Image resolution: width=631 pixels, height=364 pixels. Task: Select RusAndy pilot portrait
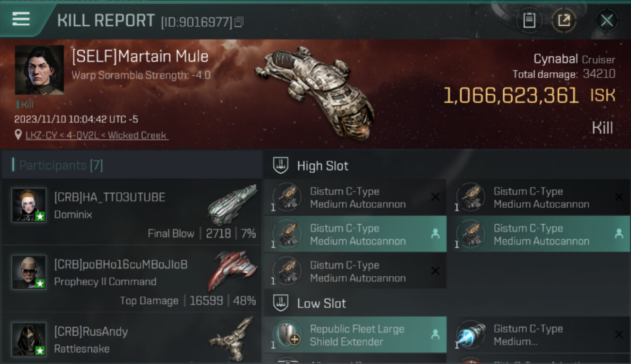[x=29, y=339]
